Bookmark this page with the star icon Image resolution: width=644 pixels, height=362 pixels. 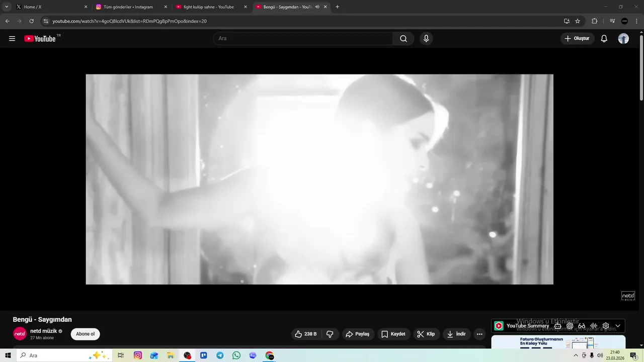click(x=578, y=21)
